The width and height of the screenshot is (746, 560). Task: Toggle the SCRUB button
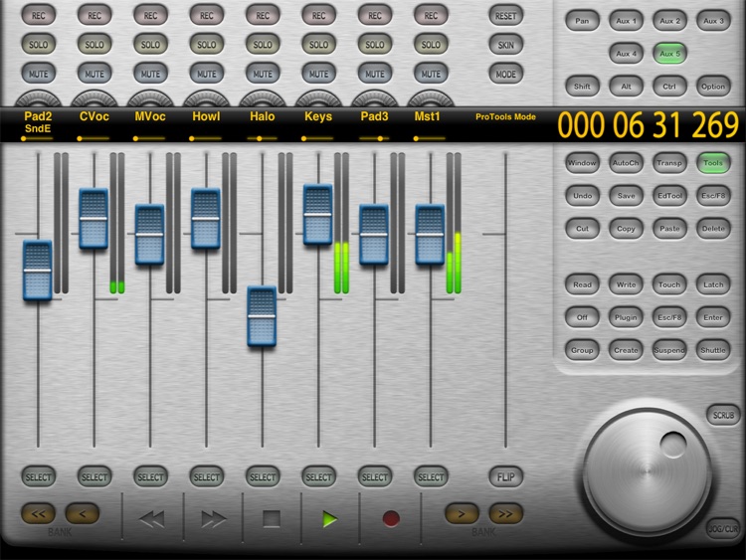tap(724, 415)
